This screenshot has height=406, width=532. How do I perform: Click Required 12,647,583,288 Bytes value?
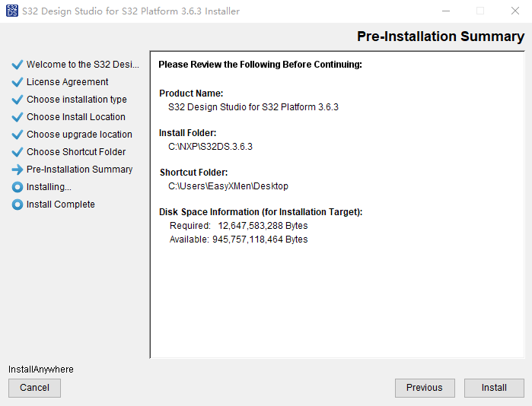[263, 226]
